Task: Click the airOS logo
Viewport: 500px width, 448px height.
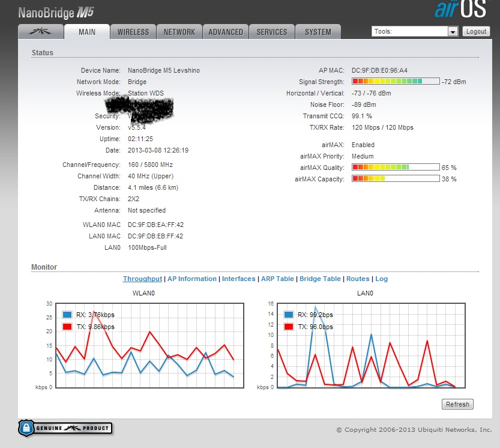Action: click(460, 10)
